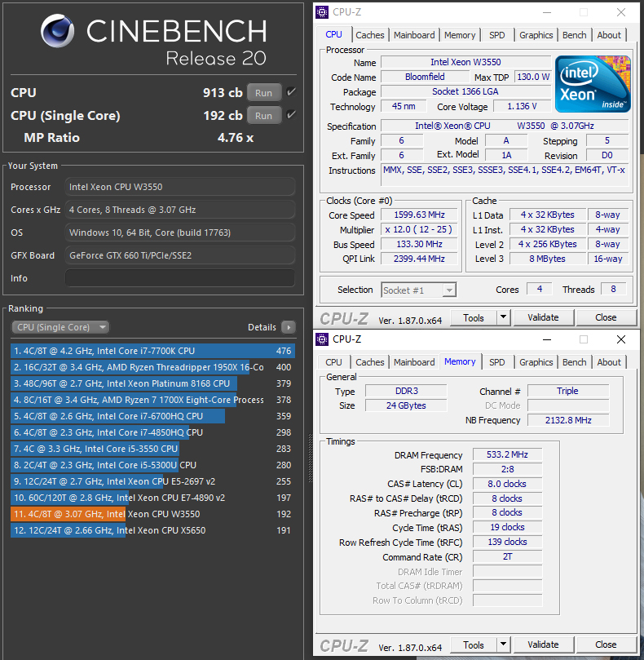Viewport: 644px width, 660px height.
Task: Open Caches tab in bottom CPU-Z window
Action: click(370, 362)
